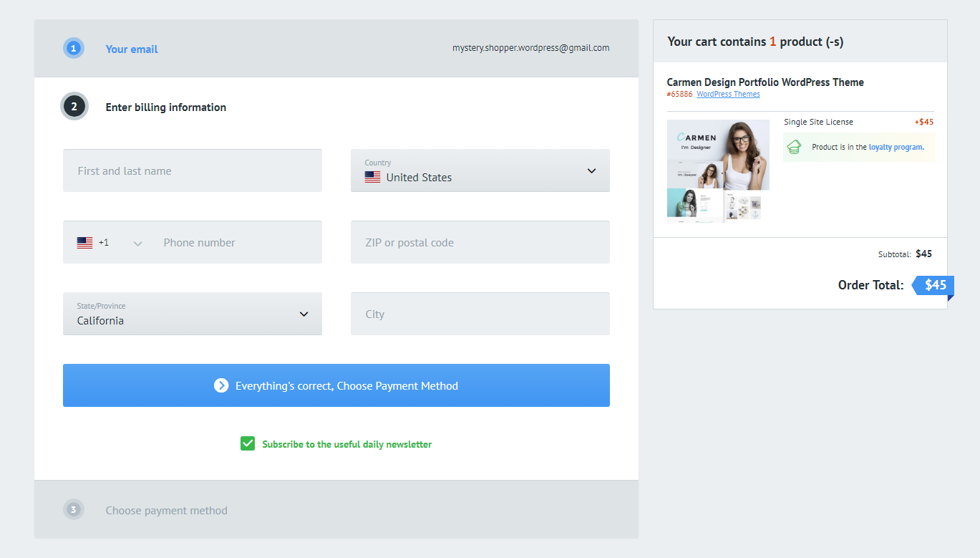The height and width of the screenshot is (558, 980).
Task: Open the WordPress Themes category link
Action: [x=728, y=94]
